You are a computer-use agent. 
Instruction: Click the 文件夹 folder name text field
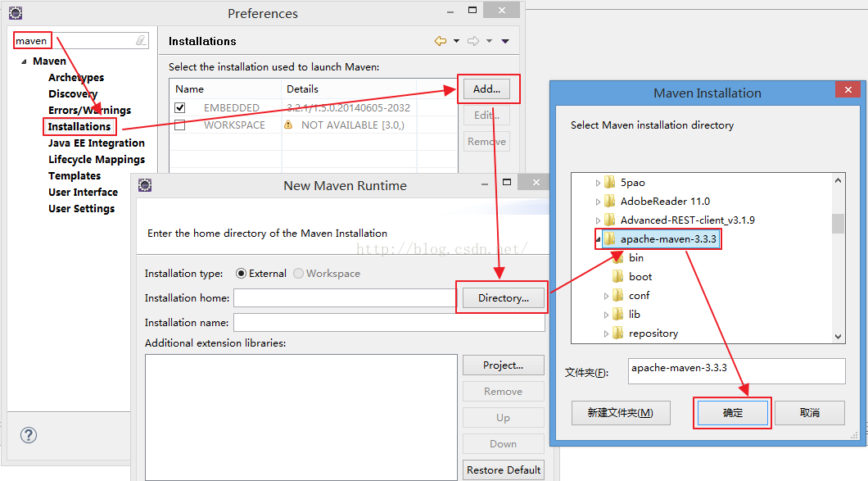point(736,370)
